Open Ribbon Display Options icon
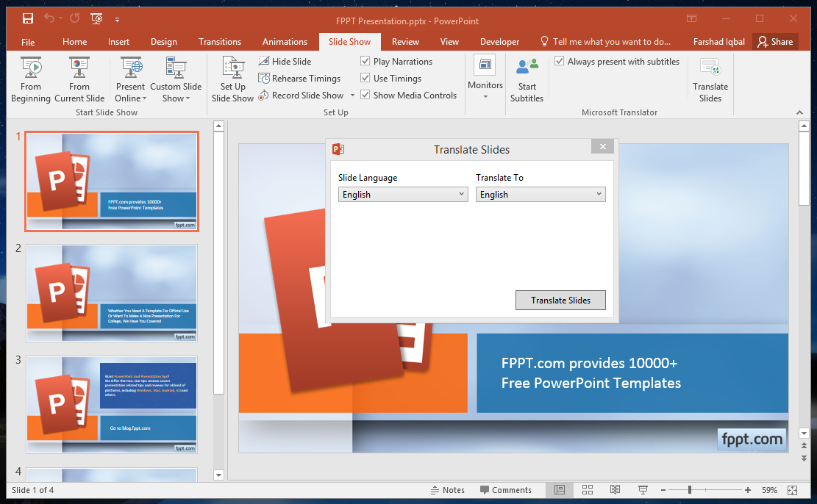This screenshot has height=504, width=817. pyautogui.click(x=691, y=19)
